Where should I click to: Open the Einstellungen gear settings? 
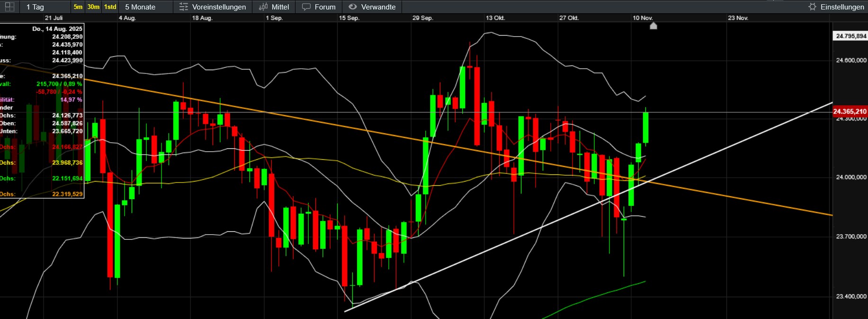(x=813, y=7)
